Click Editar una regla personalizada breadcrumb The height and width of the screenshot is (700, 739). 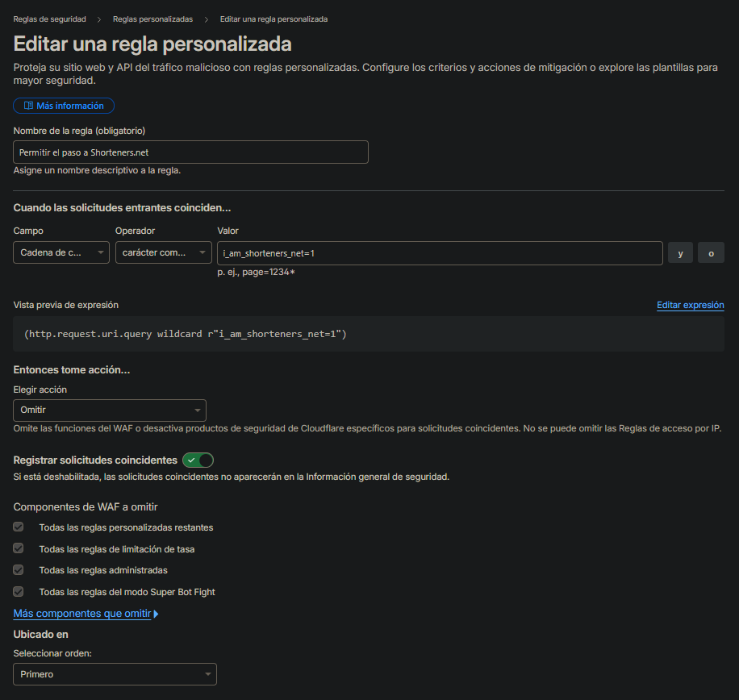(x=273, y=19)
